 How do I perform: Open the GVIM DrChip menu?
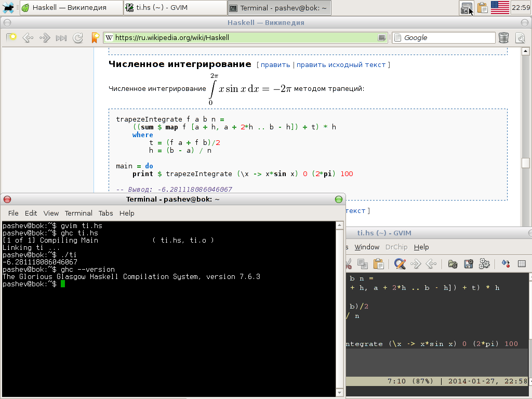(396, 247)
